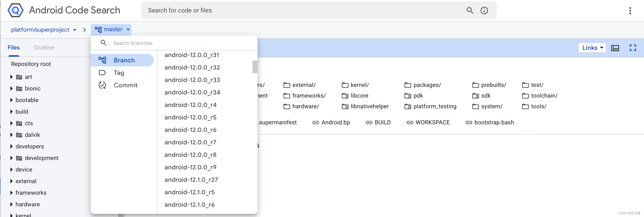644x217 pixels.
Task: Open the test/ directory link
Action: 537,85
